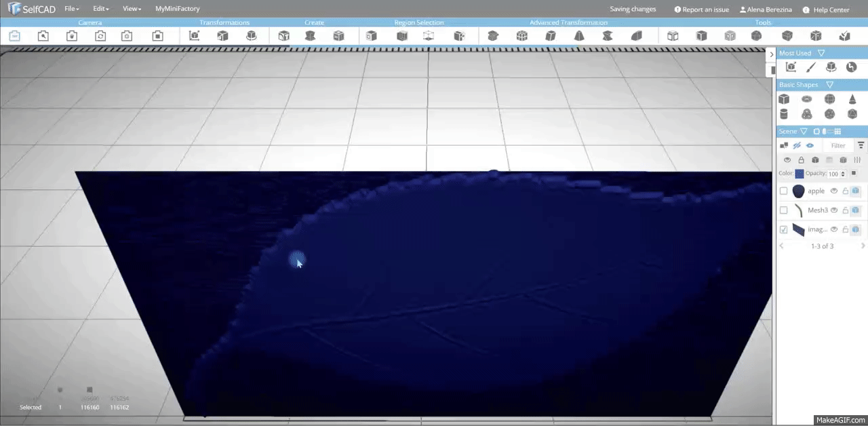This screenshot has width=868, height=426.
Task: Go to next page of scene objects
Action: [863, 246]
